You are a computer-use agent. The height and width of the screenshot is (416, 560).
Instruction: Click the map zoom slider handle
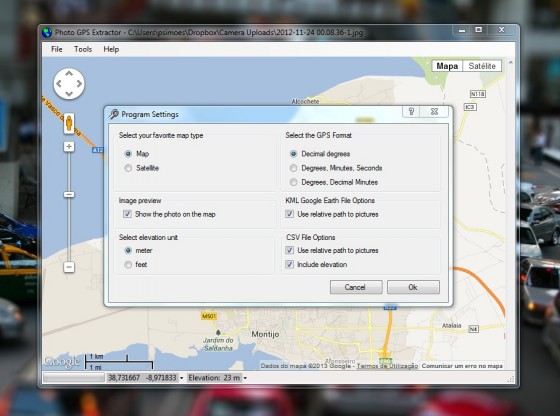(x=69, y=195)
